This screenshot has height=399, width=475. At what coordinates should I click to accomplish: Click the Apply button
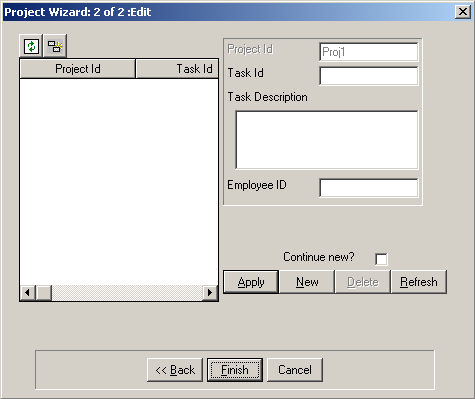click(x=251, y=282)
